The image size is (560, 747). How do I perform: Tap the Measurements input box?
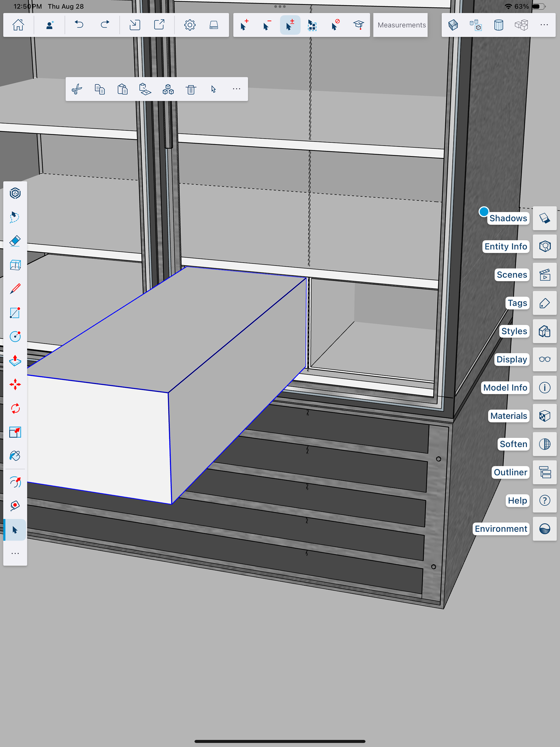pyautogui.click(x=401, y=25)
